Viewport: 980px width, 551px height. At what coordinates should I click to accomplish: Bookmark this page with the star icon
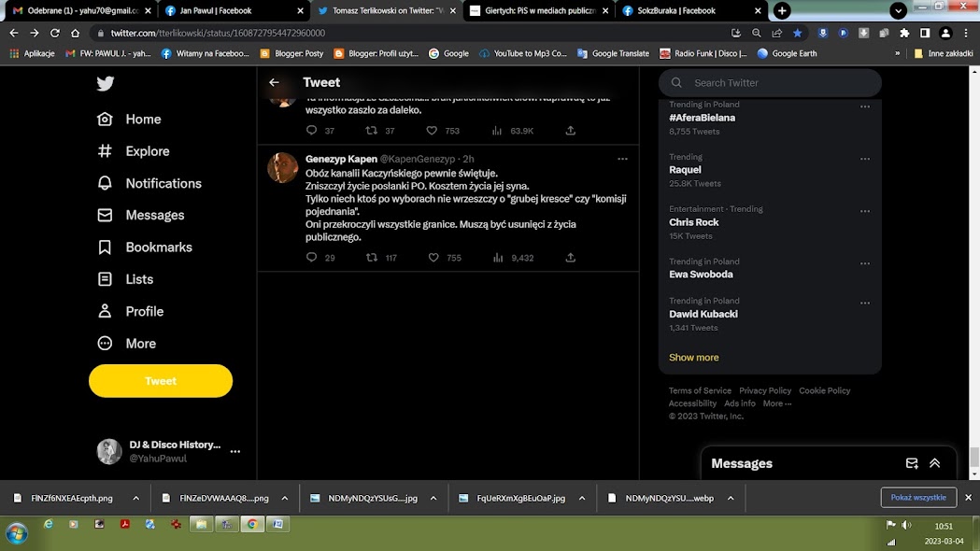tap(798, 33)
